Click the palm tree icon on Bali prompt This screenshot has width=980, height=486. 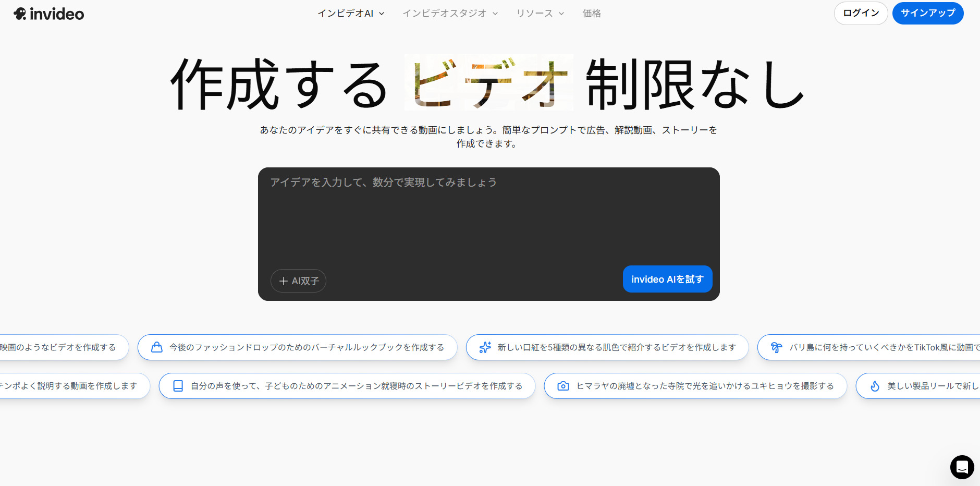tap(776, 347)
